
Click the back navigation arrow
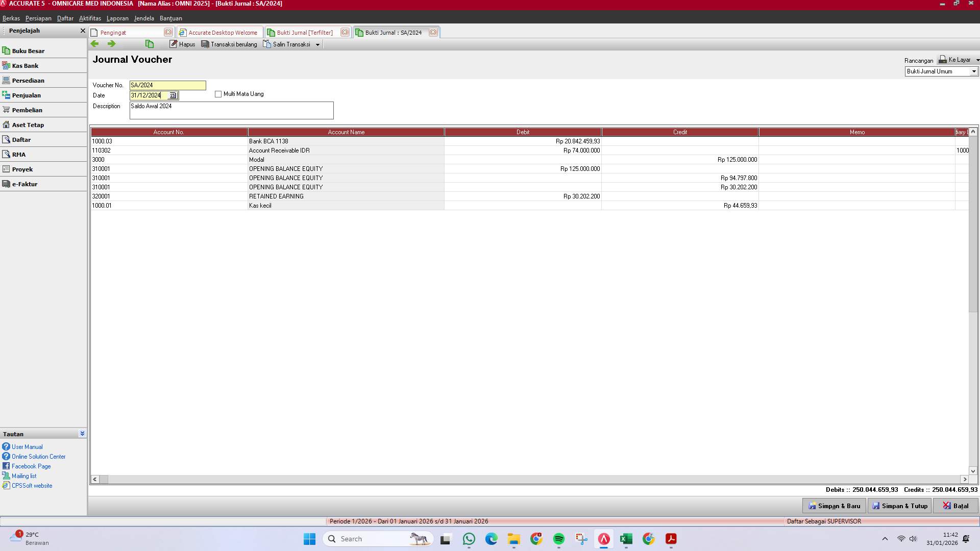pyautogui.click(x=94, y=44)
